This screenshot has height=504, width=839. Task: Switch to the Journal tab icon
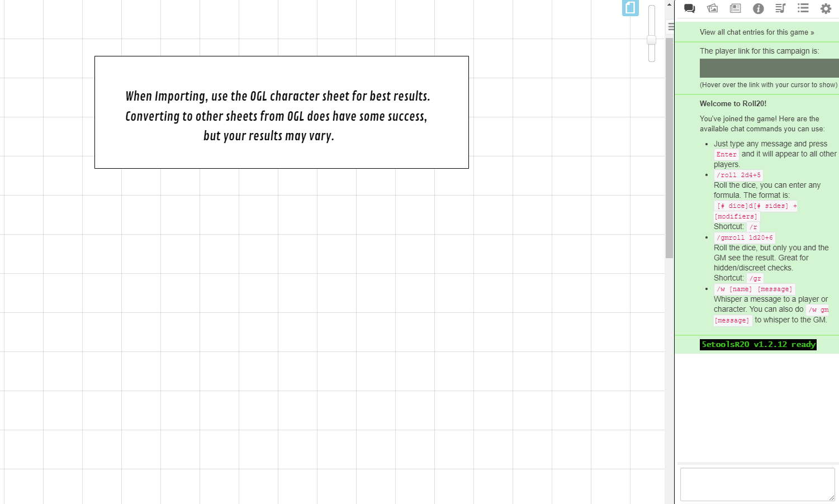(x=735, y=8)
